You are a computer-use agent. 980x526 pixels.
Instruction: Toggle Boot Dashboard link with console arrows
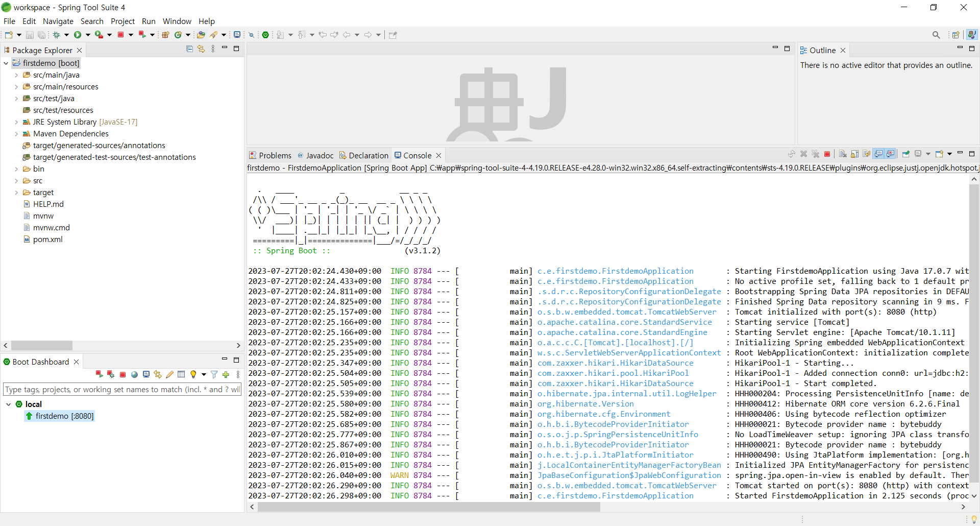[x=158, y=374]
